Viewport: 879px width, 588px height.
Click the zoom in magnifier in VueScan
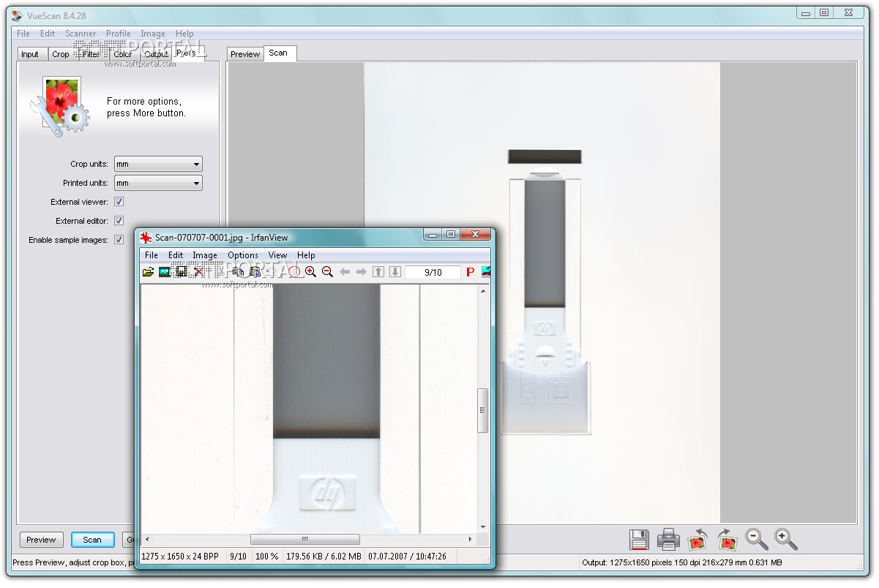(x=785, y=540)
